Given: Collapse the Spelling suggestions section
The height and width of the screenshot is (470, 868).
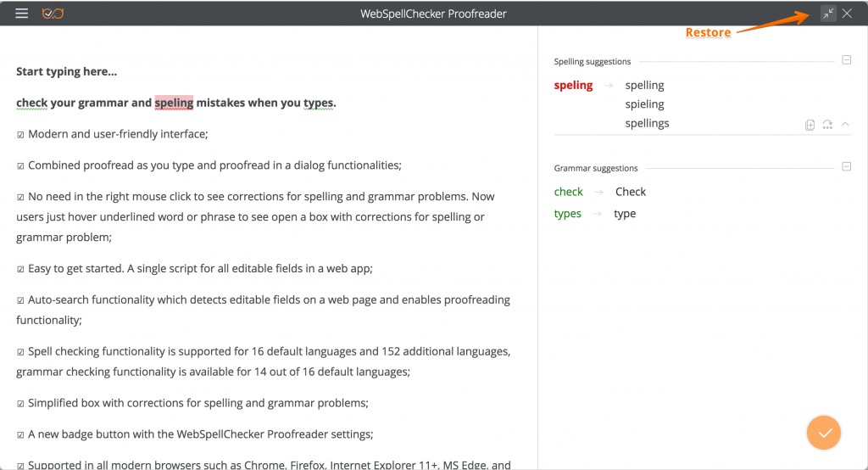Looking at the screenshot, I should (x=847, y=60).
